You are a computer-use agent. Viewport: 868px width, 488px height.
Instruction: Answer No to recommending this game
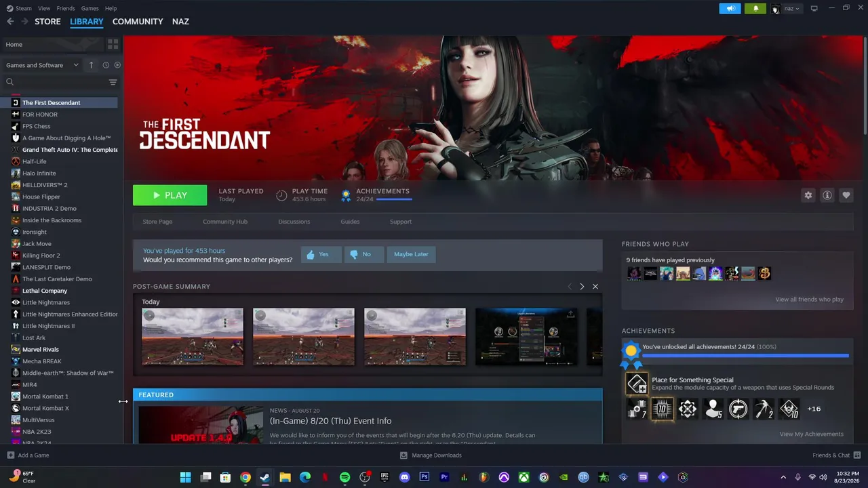click(363, 254)
